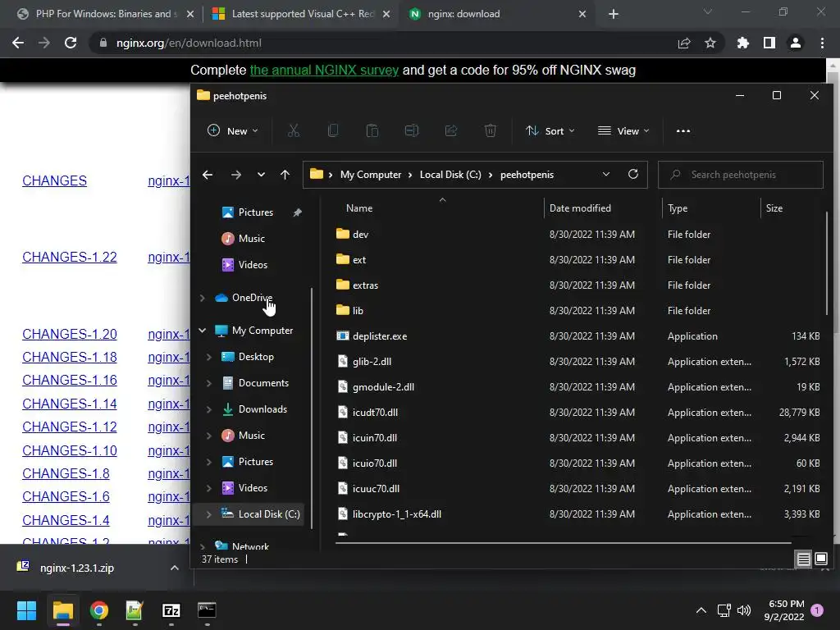Click the Paste icon in Explorer toolbar
Image resolution: width=840 pixels, height=630 pixels.
tap(372, 130)
